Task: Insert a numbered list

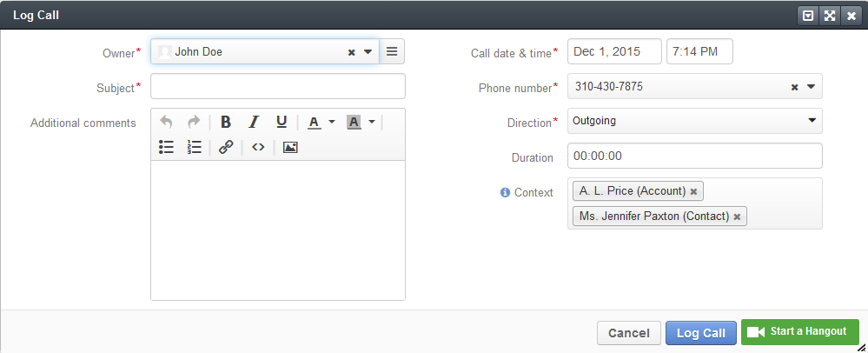Action: point(195,147)
